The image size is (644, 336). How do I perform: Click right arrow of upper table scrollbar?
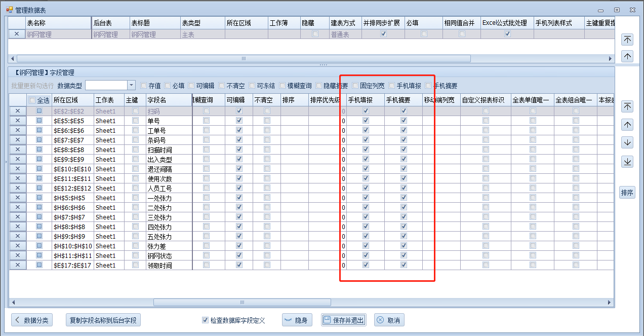pyautogui.click(x=610, y=59)
